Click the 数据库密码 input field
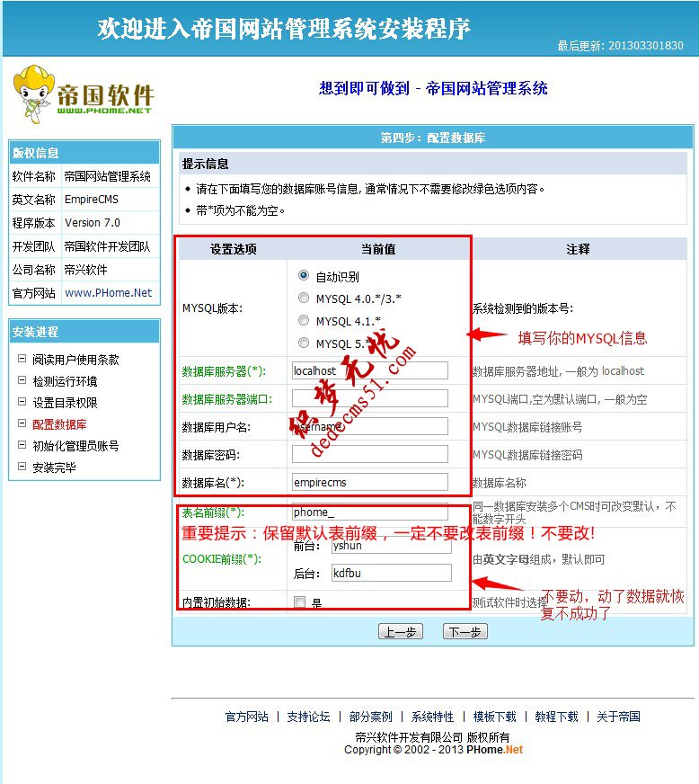Screen dimensions: 699x784 (x=370, y=454)
